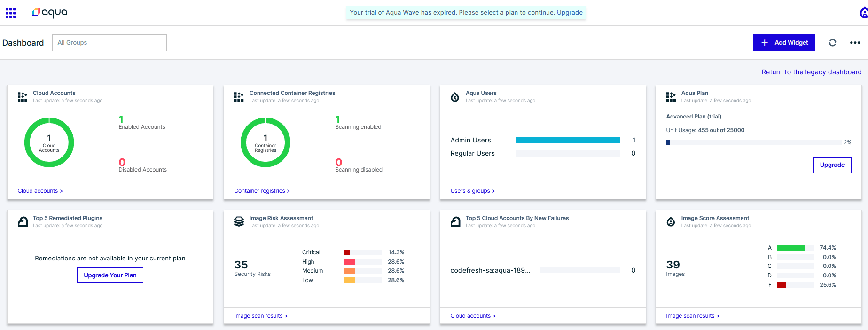Click the Add Widget button
The width and height of the screenshot is (868, 330).
(784, 43)
